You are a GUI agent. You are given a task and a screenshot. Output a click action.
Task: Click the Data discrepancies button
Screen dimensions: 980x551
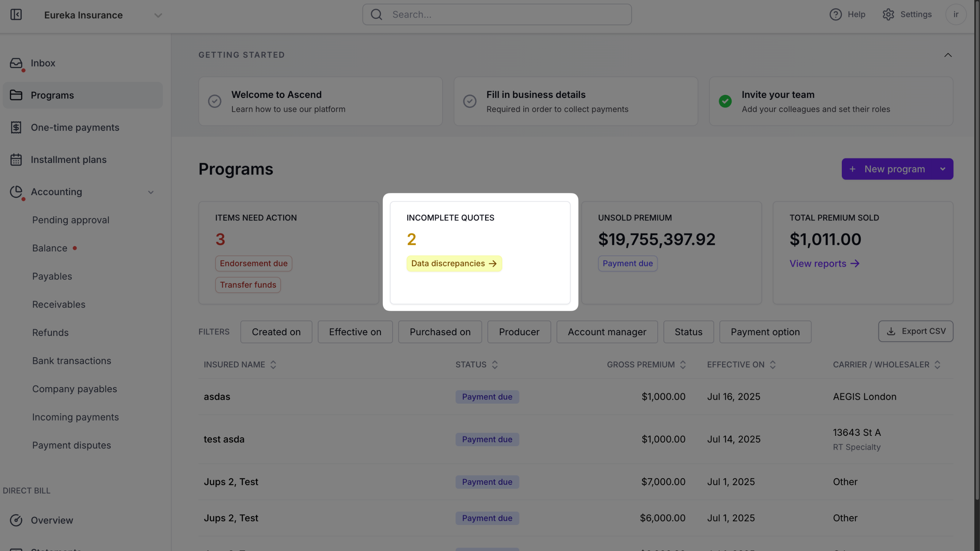[454, 264]
